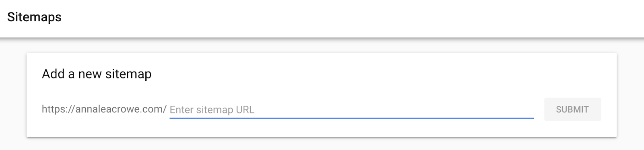Place cursor in the sitemap URL field
This screenshot has height=150, width=644.
pyautogui.click(x=351, y=109)
